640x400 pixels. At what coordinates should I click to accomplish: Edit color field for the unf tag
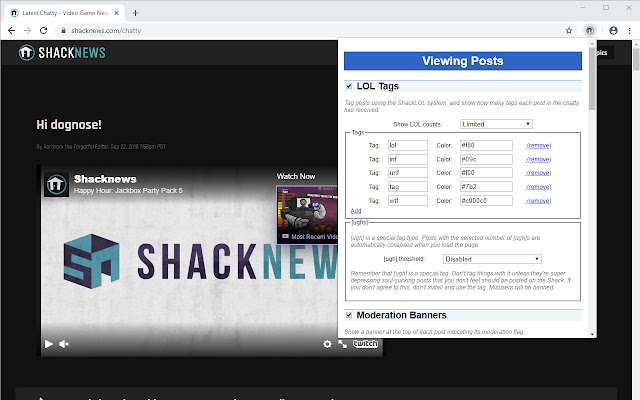(x=486, y=173)
